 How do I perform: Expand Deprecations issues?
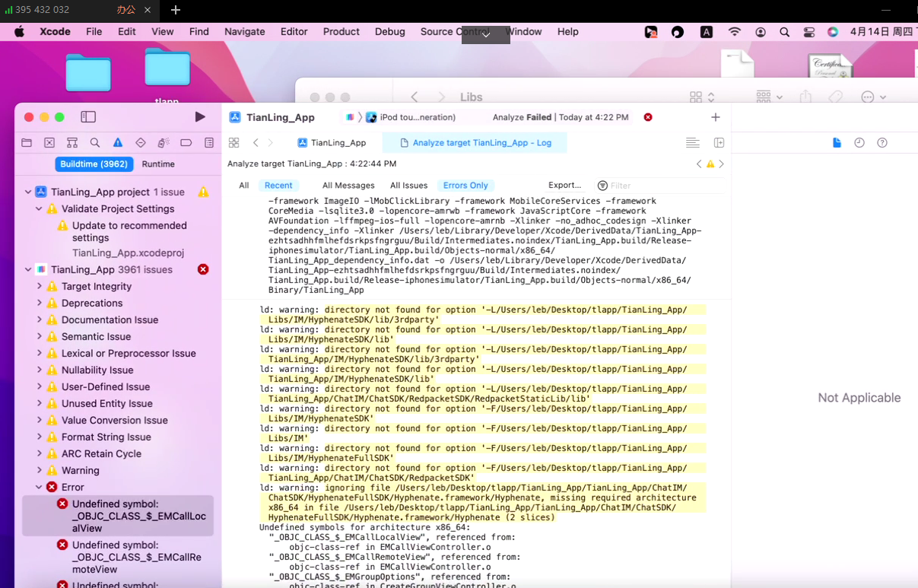pos(39,304)
